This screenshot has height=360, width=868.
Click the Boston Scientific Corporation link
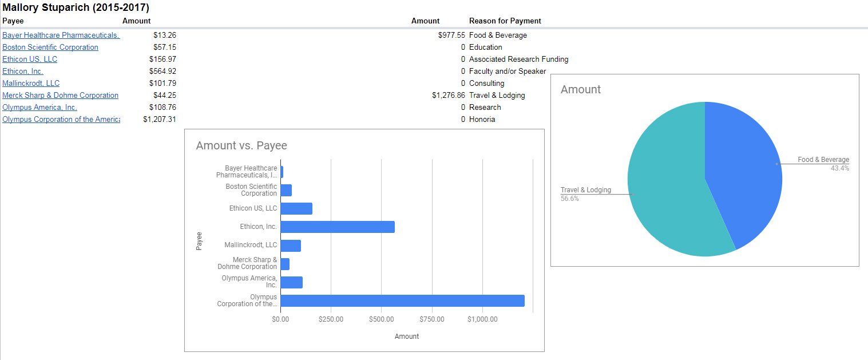tap(50, 48)
